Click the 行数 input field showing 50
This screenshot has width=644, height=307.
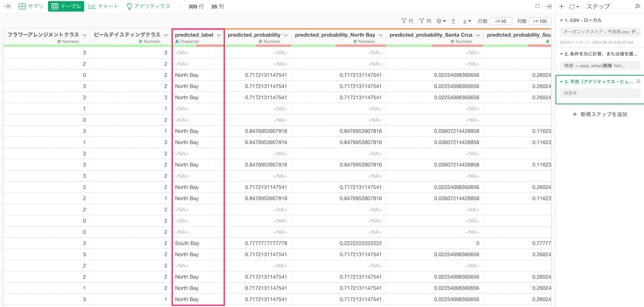(x=501, y=21)
